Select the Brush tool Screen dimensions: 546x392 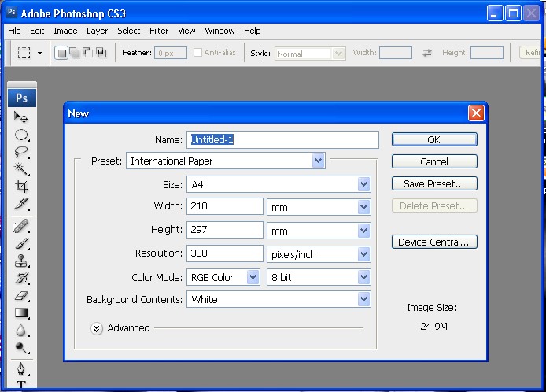point(21,243)
